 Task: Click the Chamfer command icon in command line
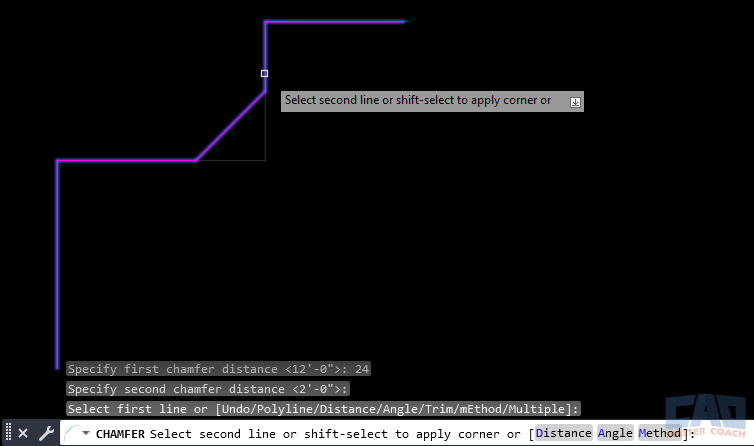coord(72,433)
